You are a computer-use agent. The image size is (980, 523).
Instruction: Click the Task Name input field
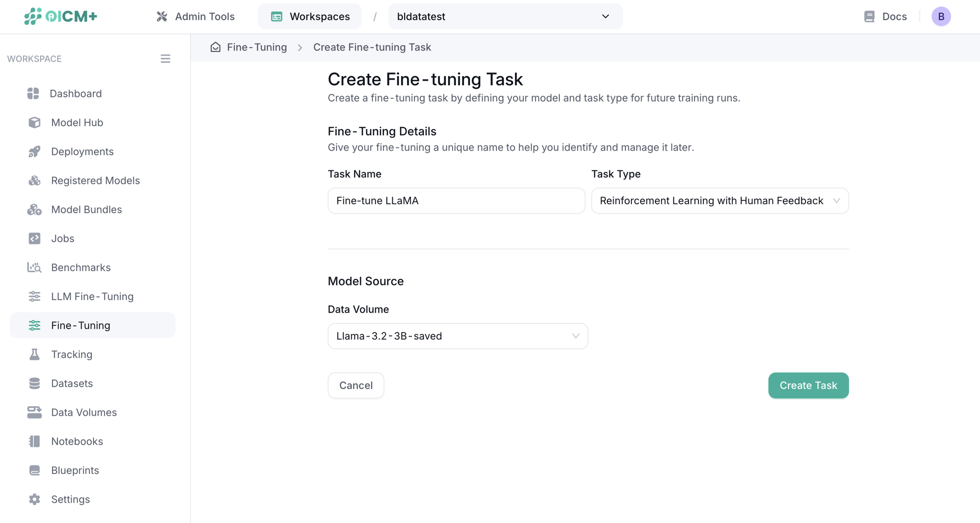tap(456, 201)
